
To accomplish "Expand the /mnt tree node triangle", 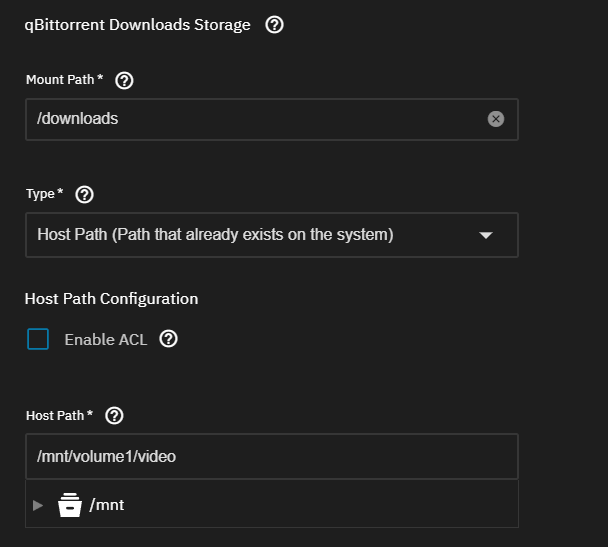I will (38, 505).
